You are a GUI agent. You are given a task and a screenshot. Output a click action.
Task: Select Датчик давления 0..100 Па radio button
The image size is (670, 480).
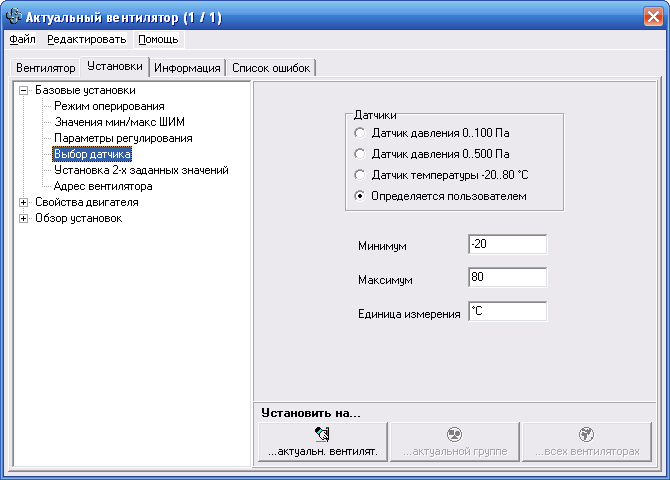(x=360, y=133)
